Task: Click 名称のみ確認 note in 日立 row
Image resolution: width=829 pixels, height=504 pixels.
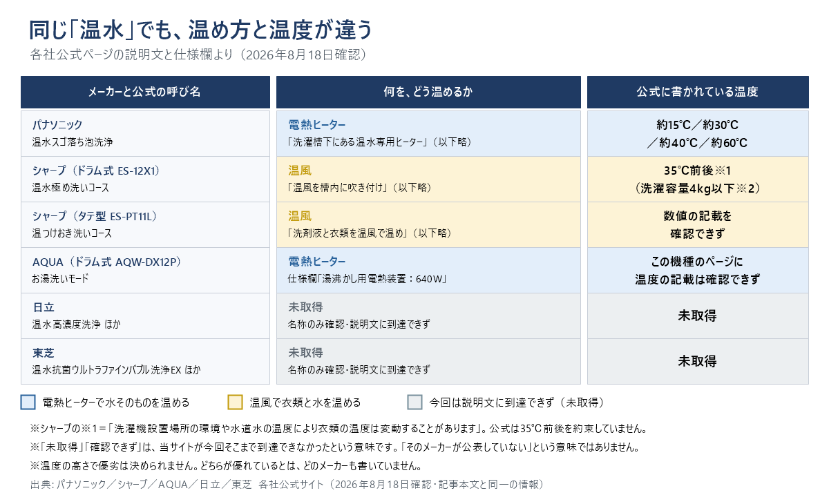Action: click(x=359, y=324)
